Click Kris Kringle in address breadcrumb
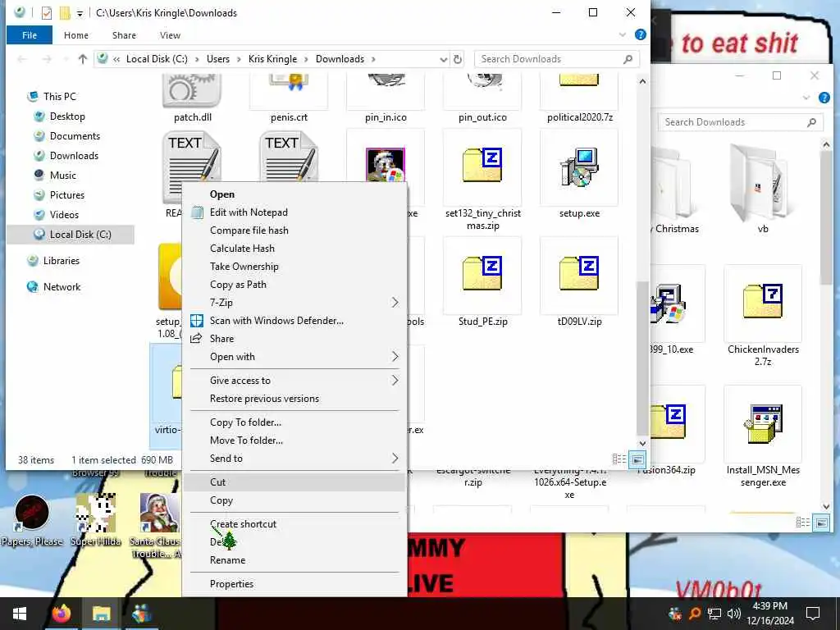 272,59
